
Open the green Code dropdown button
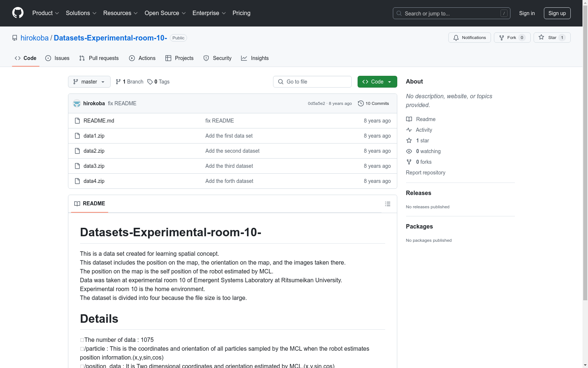(377, 82)
